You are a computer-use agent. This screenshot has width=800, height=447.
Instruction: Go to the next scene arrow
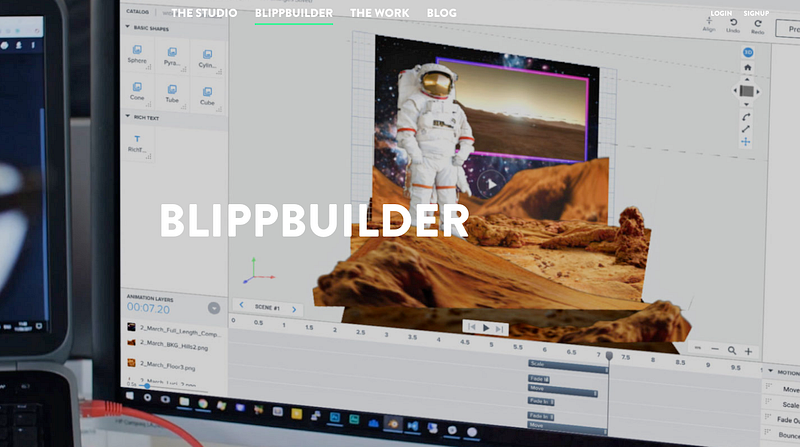pos(294,309)
